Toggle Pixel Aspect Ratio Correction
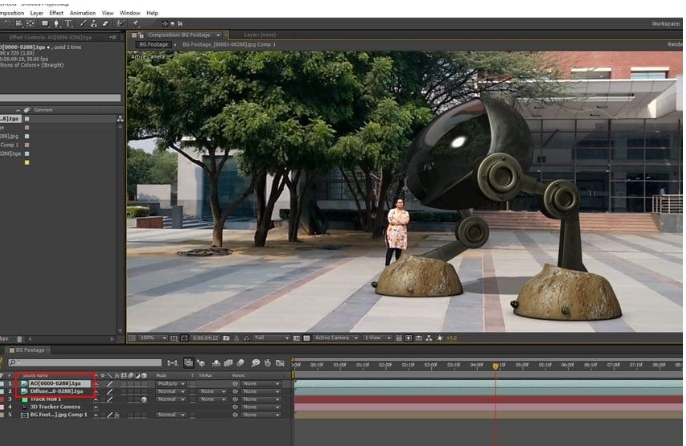 399,338
